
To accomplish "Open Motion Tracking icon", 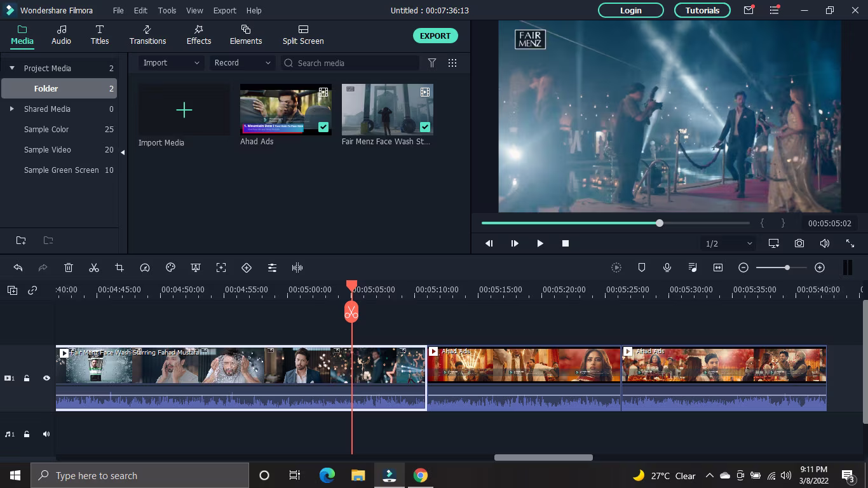I will tap(221, 268).
